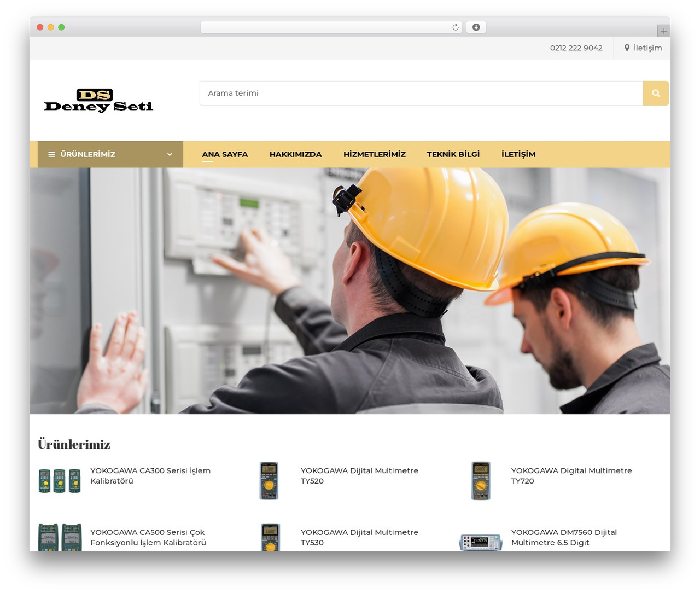Open YOKOGAWA CA500 Serisi Çok Fonksiyonlu link
The height and width of the screenshot is (593, 700).
148,537
